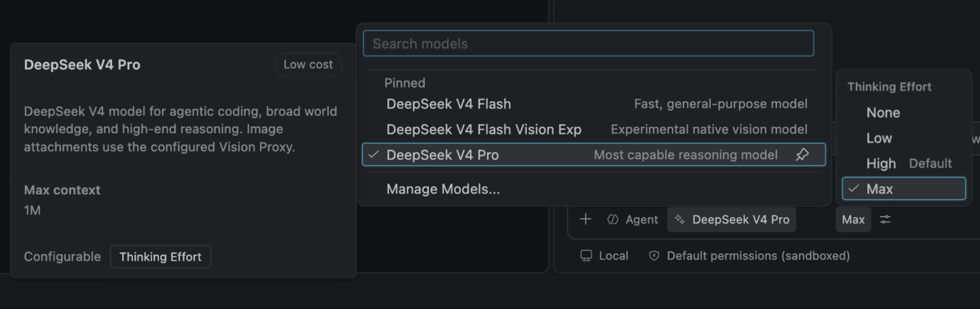Open the sliders configuration icon
Screen dimensions: 980x309
click(886, 219)
